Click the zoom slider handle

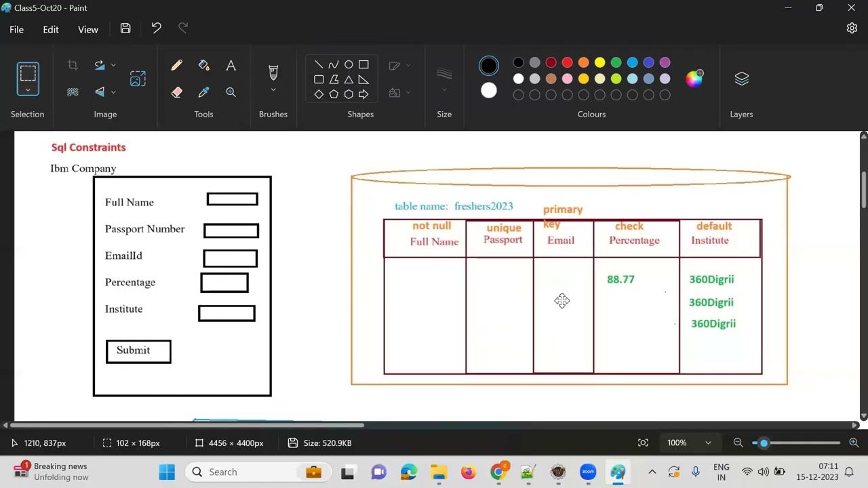(764, 443)
